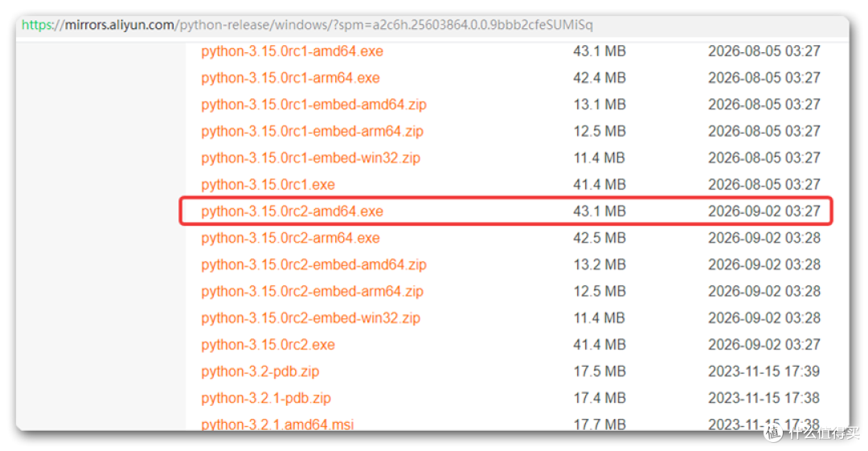The image size is (868, 451).
Task: Focus the mirrors.aliyun.com address bar
Action: [307, 25]
